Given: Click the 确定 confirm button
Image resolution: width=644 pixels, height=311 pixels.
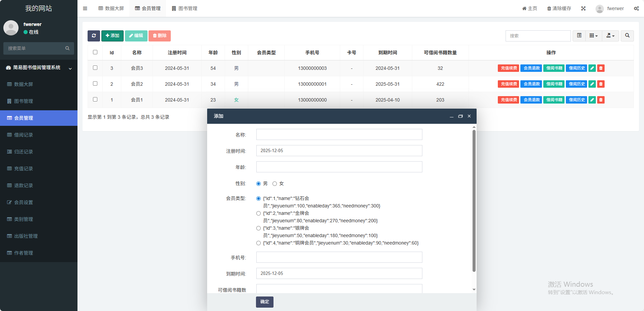Looking at the screenshot, I should [264, 302].
